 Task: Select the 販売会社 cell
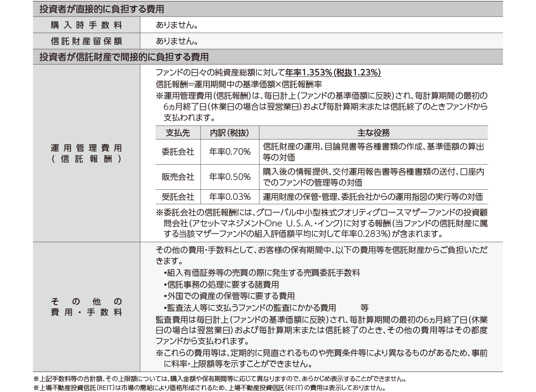point(177,177)
